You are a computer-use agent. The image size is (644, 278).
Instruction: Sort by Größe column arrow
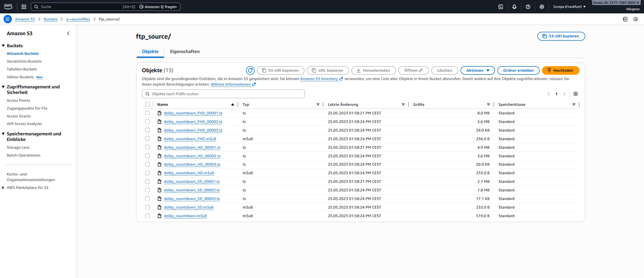click(488, 105)
